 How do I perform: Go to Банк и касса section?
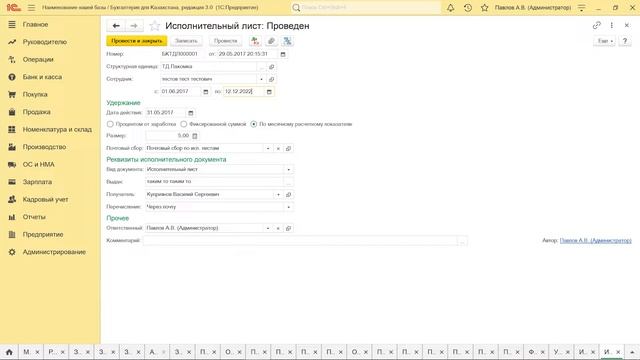(42, 77)
